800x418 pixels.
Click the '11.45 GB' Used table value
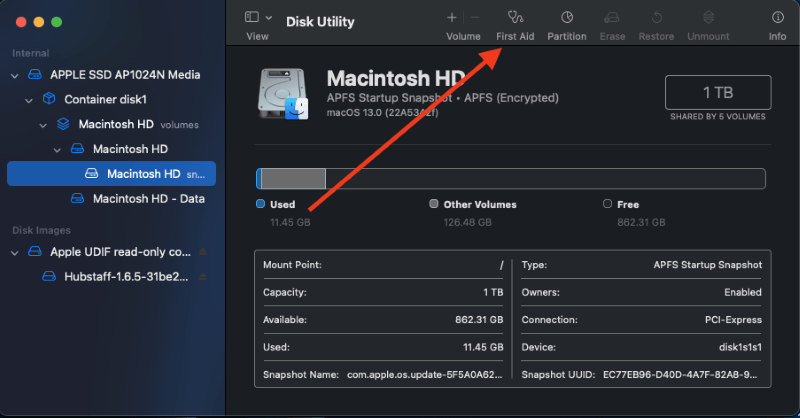tap(483, 347)
